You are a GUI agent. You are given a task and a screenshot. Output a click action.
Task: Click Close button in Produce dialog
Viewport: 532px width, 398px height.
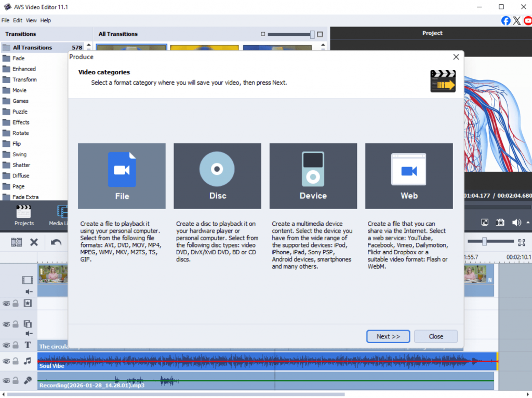[x=436, y=336]
